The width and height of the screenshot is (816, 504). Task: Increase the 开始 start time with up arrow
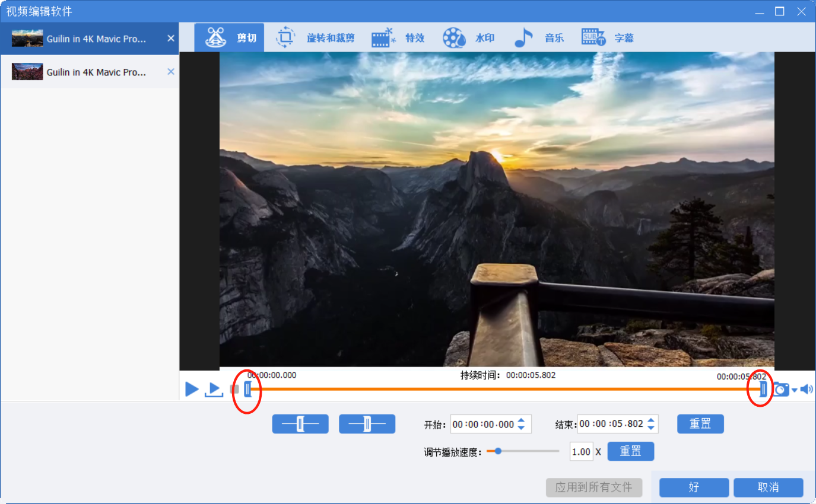(x=521, y=420)
